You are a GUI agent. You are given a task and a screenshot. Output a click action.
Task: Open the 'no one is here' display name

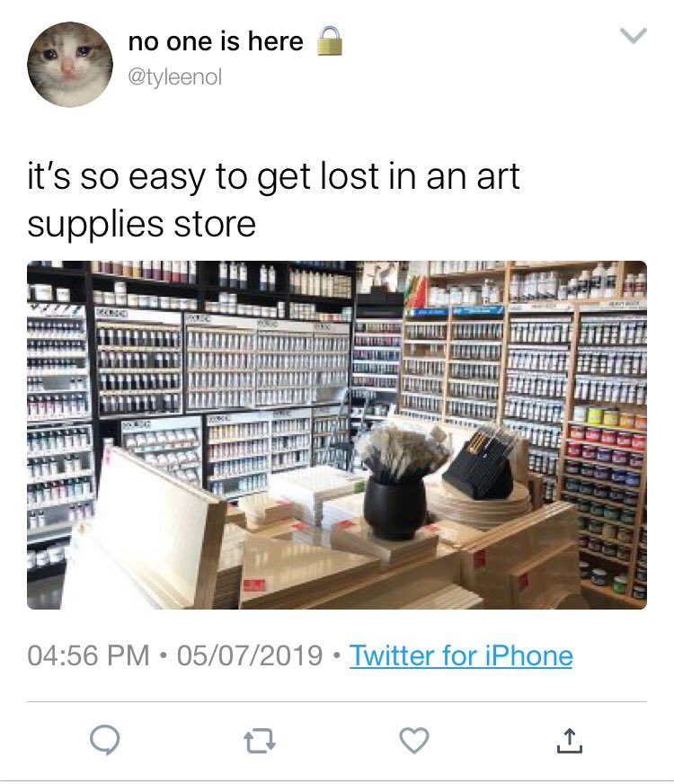(x=216, y=41)
